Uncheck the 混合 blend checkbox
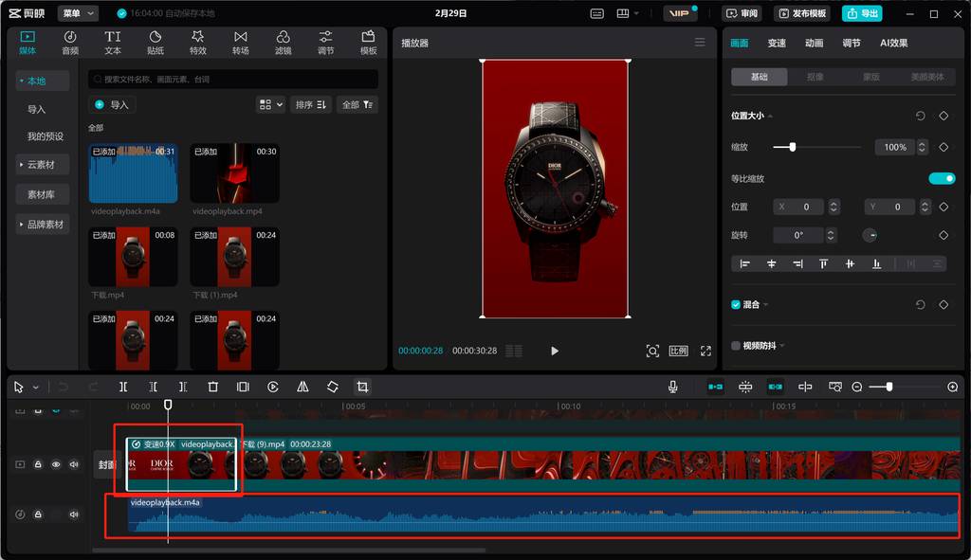This screenshot has height=560, width=971. point(736,304)
